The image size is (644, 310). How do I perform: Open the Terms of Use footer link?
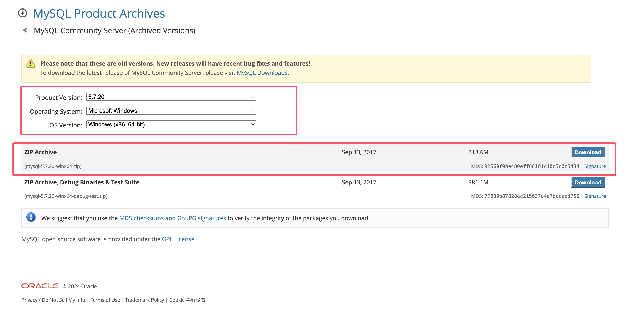(x=105, y=300)
